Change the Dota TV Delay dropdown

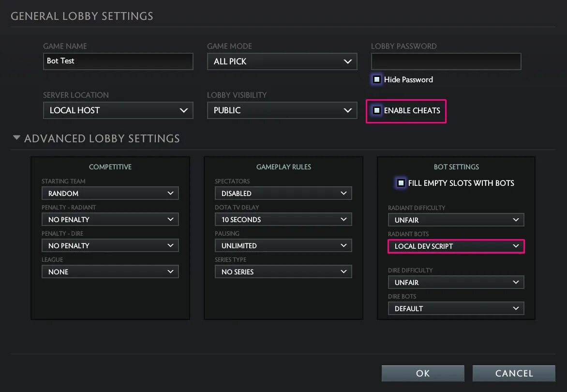click(283, 219)
